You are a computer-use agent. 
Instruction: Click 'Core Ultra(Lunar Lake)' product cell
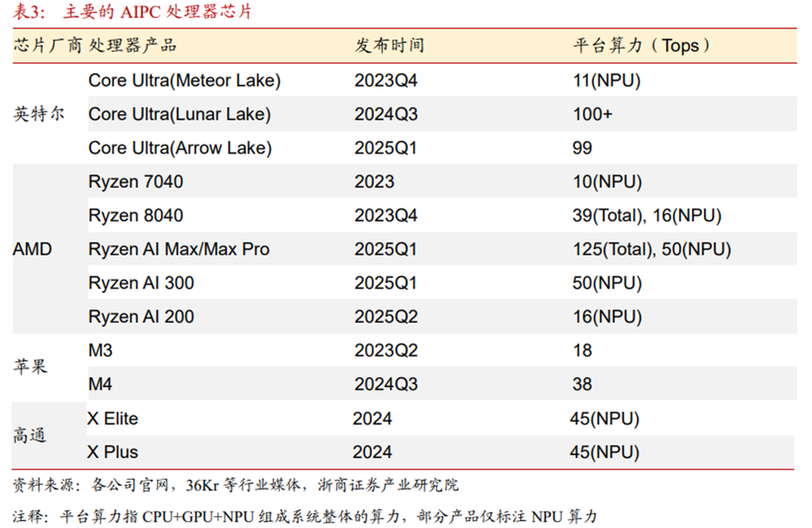179,114
